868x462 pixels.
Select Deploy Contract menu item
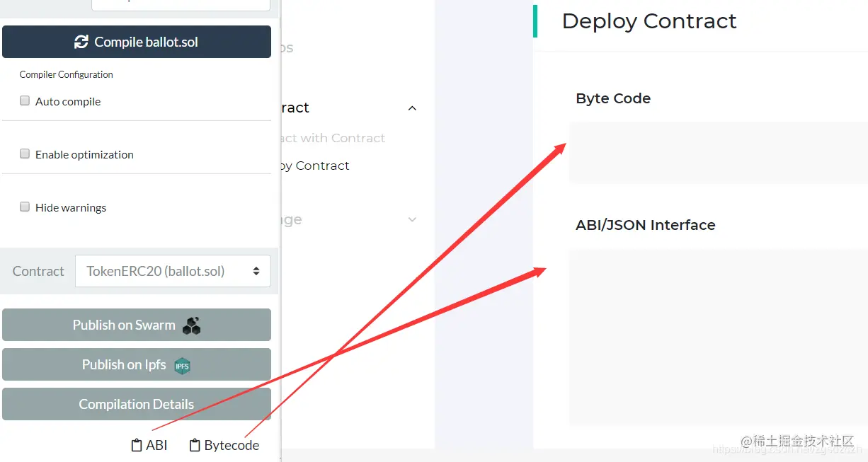click(316, 166)
